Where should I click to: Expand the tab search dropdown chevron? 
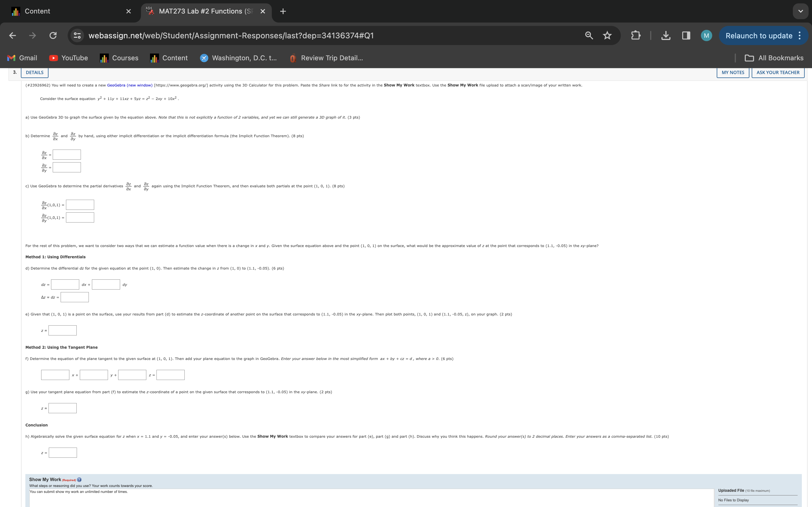(800, 11)
